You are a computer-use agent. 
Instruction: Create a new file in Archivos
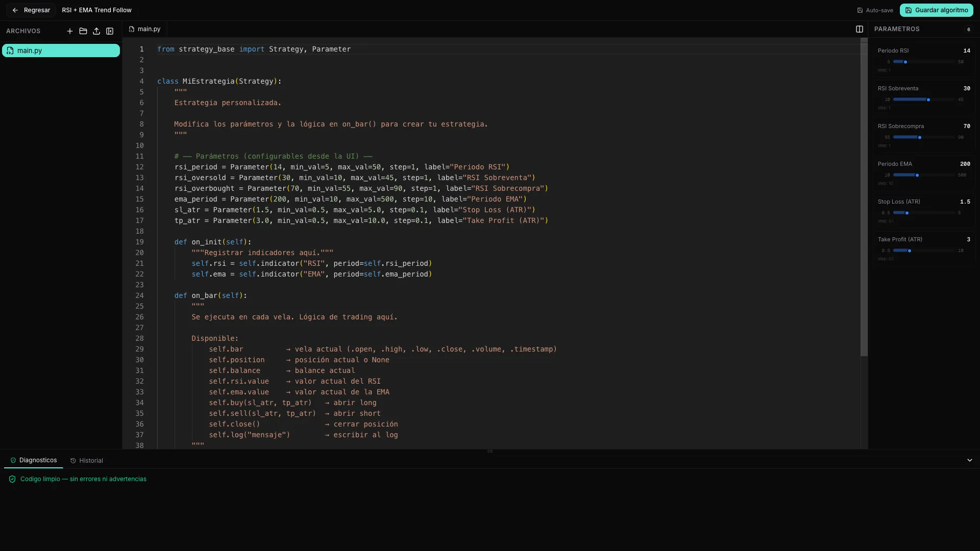click(x=70, y=31)
